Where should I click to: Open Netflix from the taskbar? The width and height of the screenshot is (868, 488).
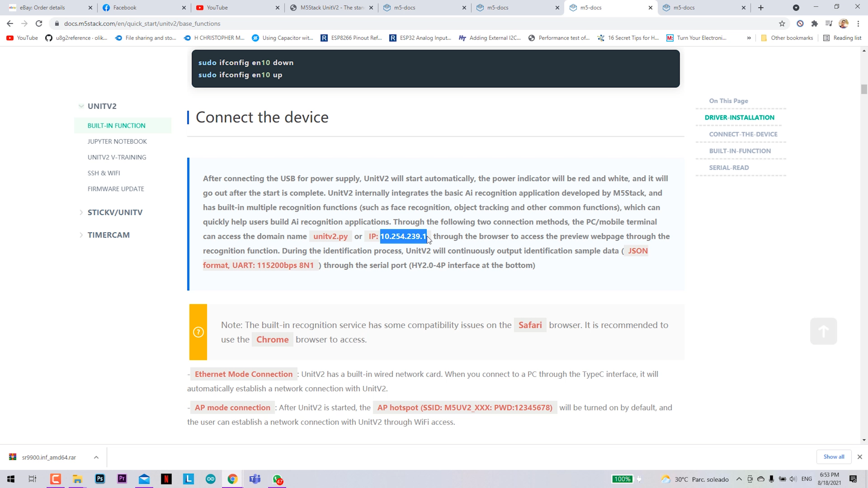pyautogui.click(x=166, y=479)
